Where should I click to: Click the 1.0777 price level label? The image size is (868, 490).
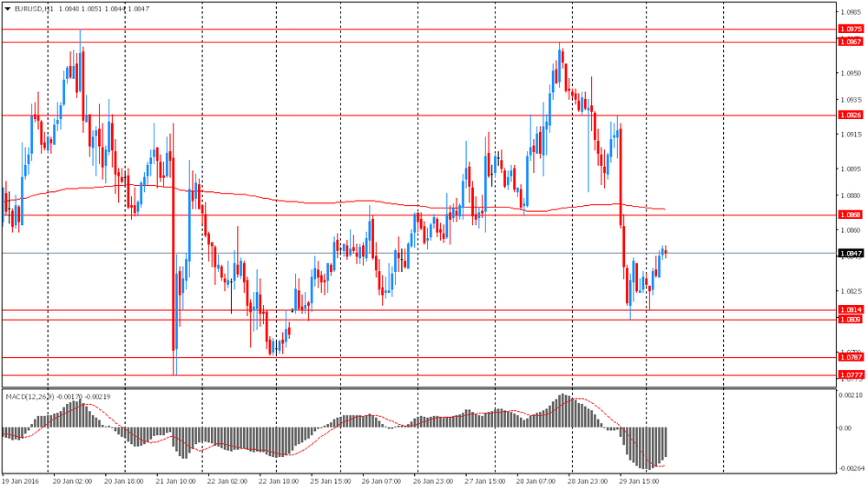(x=851, y=375)
